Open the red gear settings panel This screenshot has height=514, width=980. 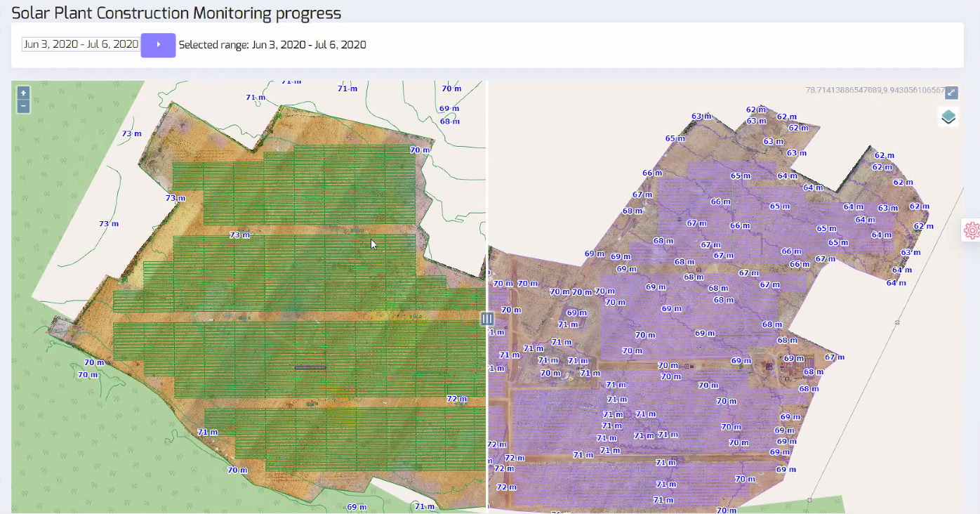tap(972, 230)
